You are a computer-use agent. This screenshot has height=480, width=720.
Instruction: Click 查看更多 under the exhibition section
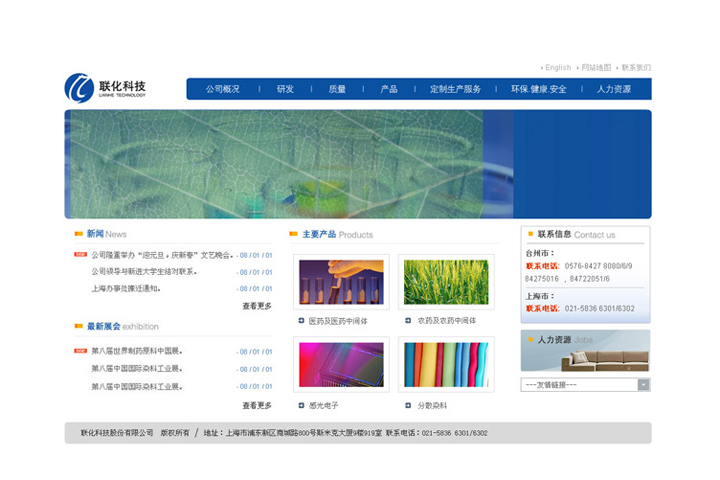[257, 405]
